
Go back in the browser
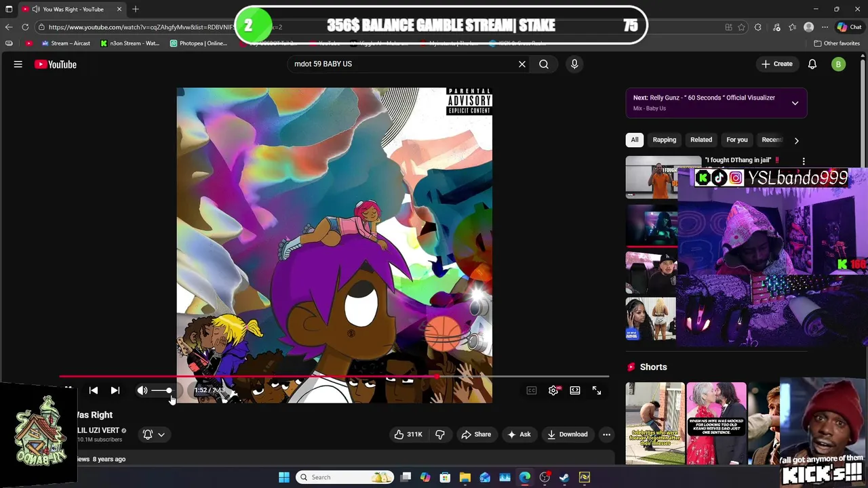point(8,27)
